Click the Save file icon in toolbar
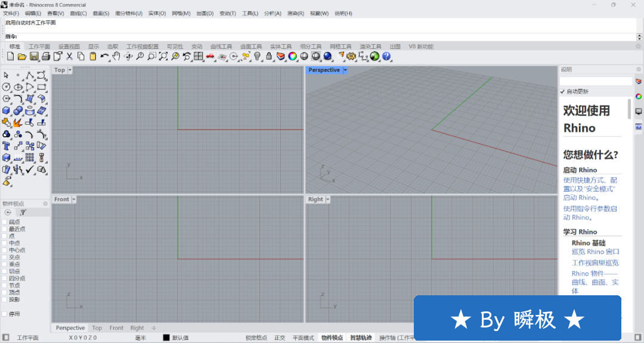This screenshot has width=644, height=343. (34, 56)
